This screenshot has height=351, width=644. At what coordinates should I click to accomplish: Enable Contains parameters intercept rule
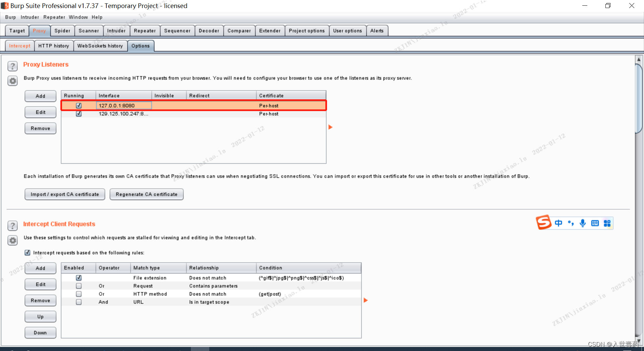(x=79, y=286)
